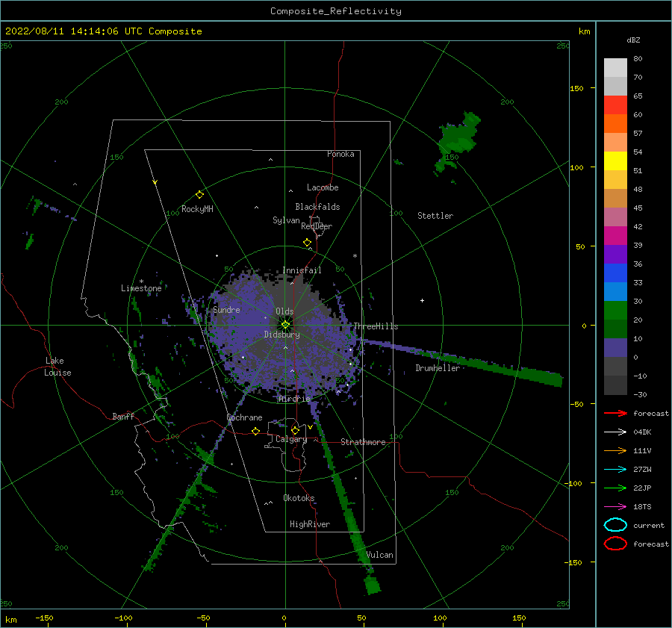Click the Okotoks town label

click(x=299, y=498)
